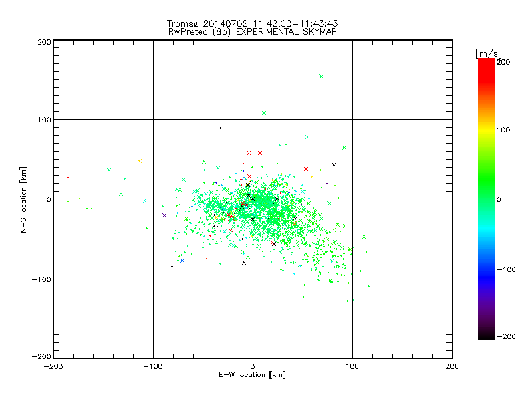Click the plot title 'Tromsø 20140702 11:42:00-11:43:43'
Screen dimensions: 532x399
(252, 23)
